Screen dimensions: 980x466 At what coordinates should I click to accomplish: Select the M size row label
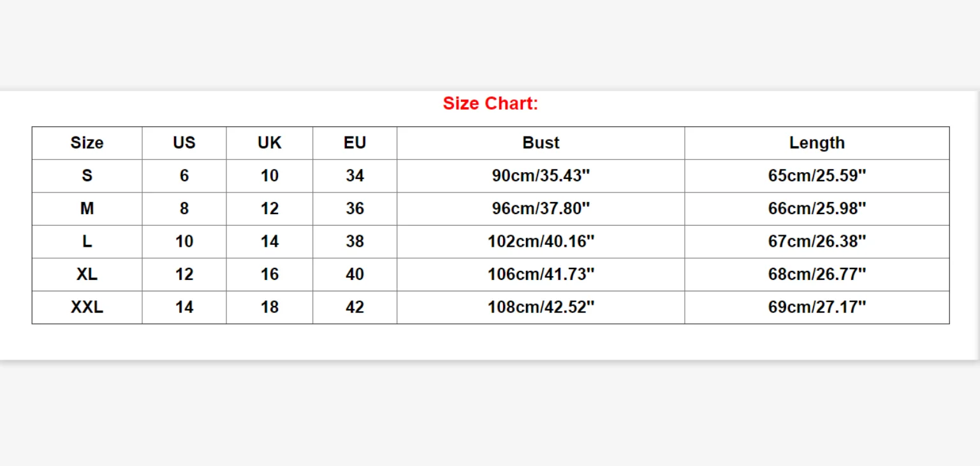[87, 209]
